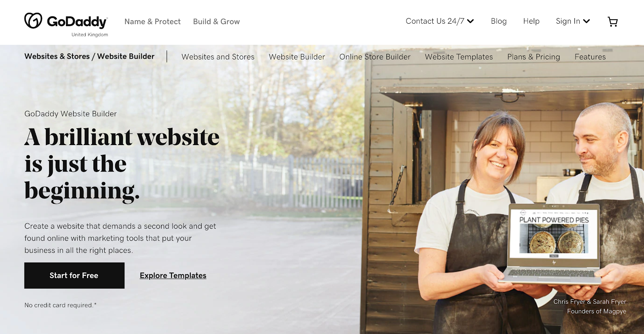Viewport: 644px width, 334px height.
Task: Expand the Sign In dropdown arrow
Action: (586, 21)
